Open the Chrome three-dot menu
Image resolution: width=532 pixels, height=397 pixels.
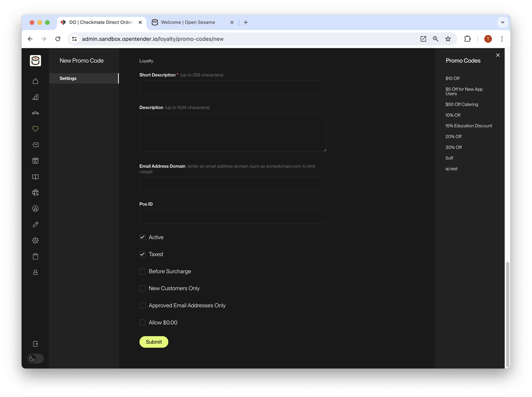502,39
